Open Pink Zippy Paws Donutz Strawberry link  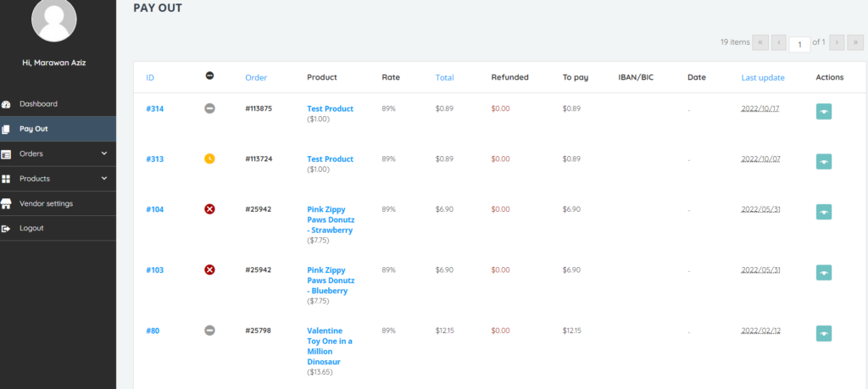coord(330,220)
